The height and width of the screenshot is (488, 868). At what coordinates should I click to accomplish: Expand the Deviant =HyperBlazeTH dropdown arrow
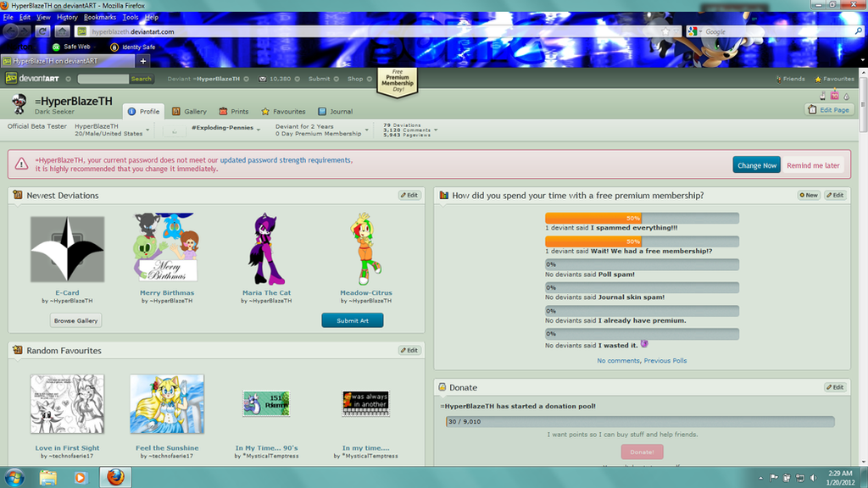247,79
